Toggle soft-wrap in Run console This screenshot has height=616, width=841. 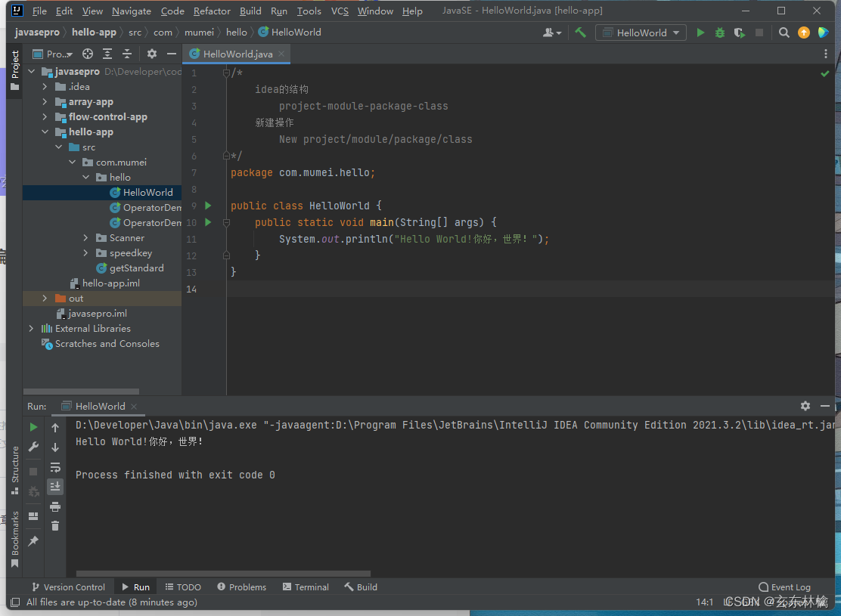coord(55,467)
